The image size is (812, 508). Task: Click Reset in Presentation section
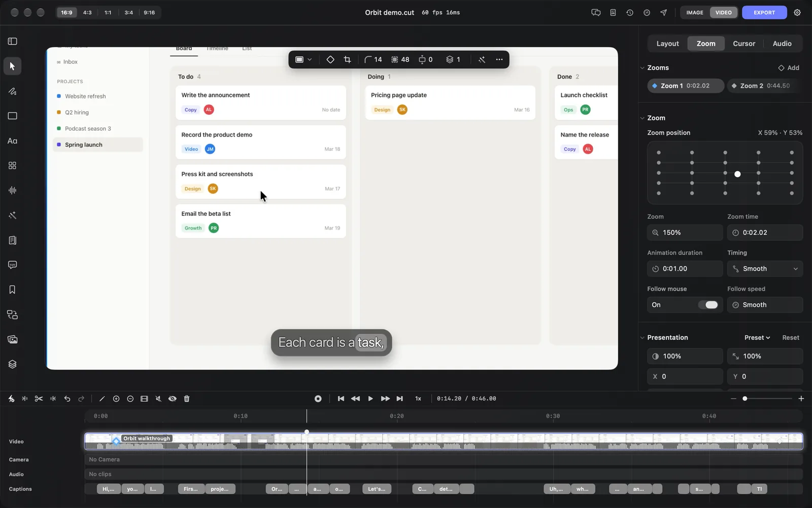tap(791, 338)
